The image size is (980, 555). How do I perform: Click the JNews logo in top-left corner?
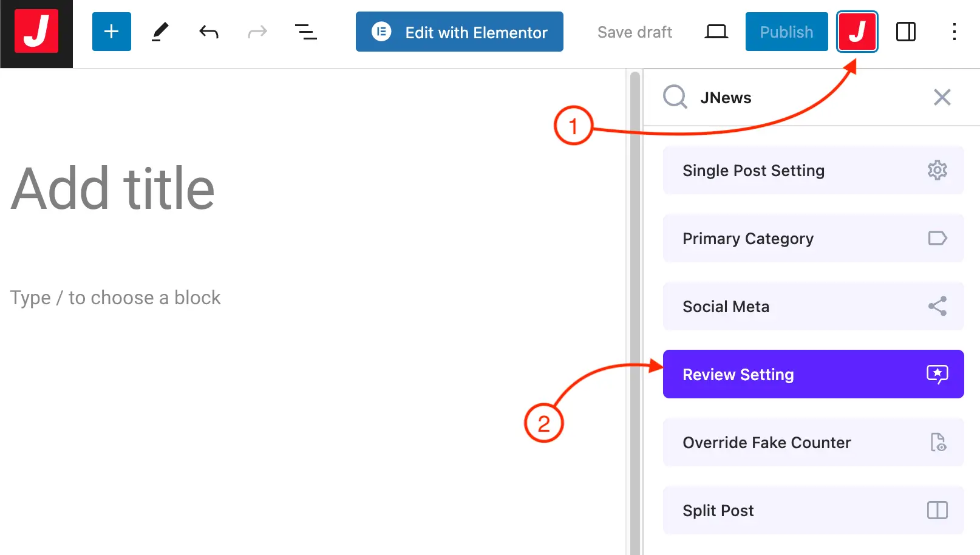click(x=36, y=32)
